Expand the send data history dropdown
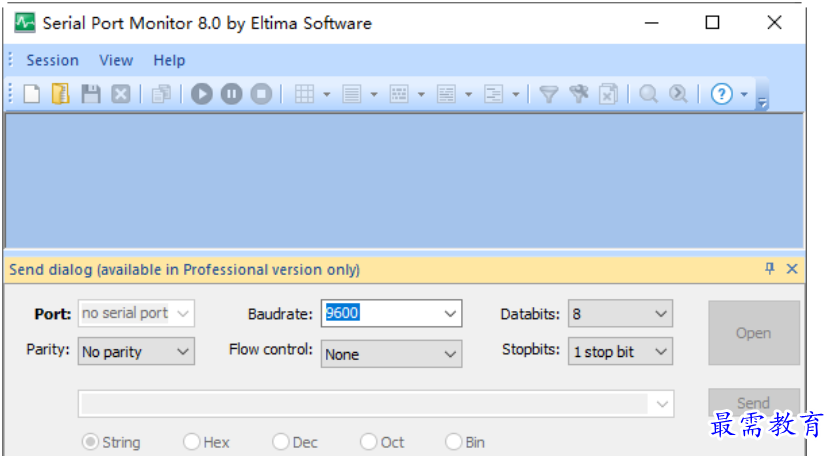The width and height of the screenshot is (832, 456). tap(662, 404)
